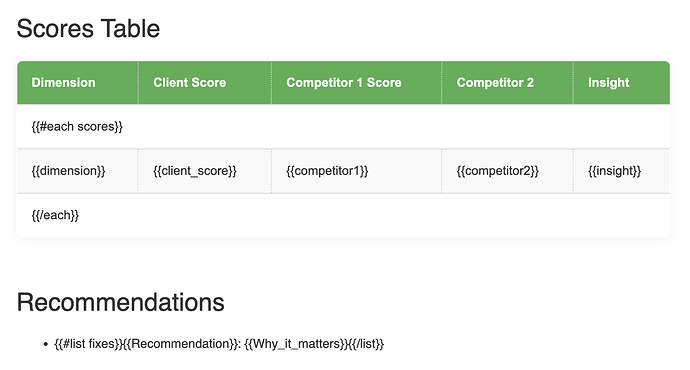Select the Competitor 2 column header
The height and width of the screenshot is (370, 690).
click(x=507, y=83)
